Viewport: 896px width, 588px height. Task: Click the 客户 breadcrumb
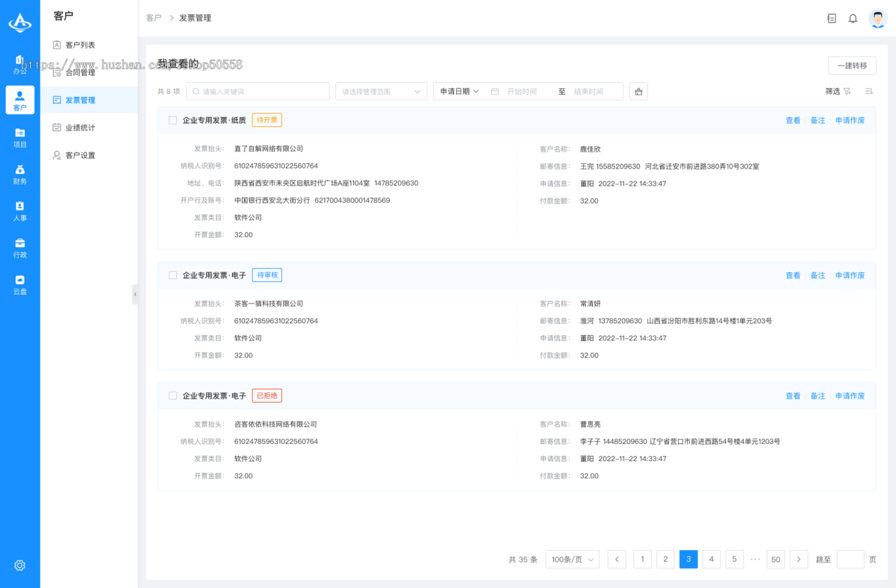click(x=154, y=18)
